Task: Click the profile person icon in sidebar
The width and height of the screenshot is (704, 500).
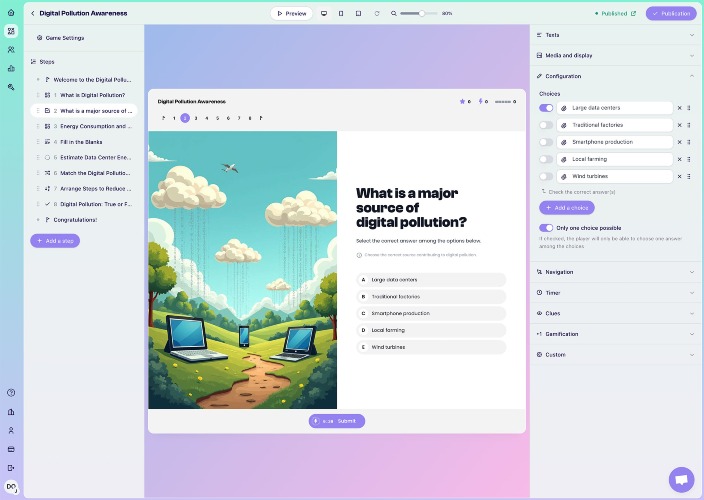Action: click(x=11, y=430)
